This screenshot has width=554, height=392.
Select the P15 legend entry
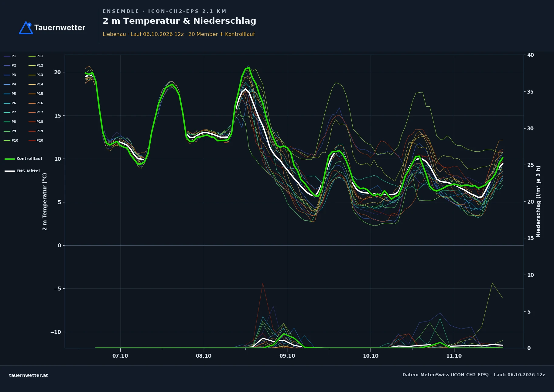[36, 94]
